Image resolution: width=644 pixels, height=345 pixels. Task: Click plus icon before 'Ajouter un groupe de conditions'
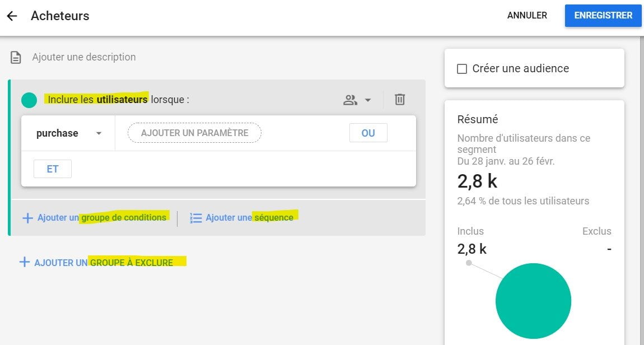click(27, 218)
